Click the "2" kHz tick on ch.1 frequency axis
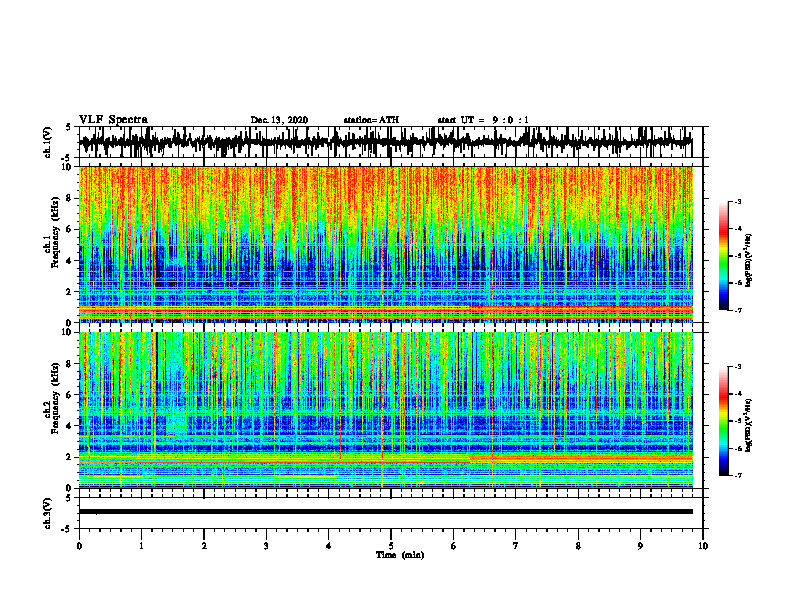 click(70, 291)
